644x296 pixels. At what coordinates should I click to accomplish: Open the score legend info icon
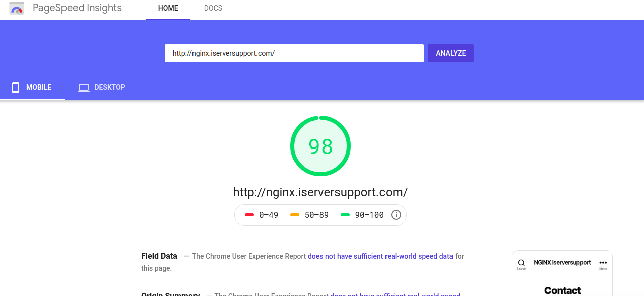396,215
